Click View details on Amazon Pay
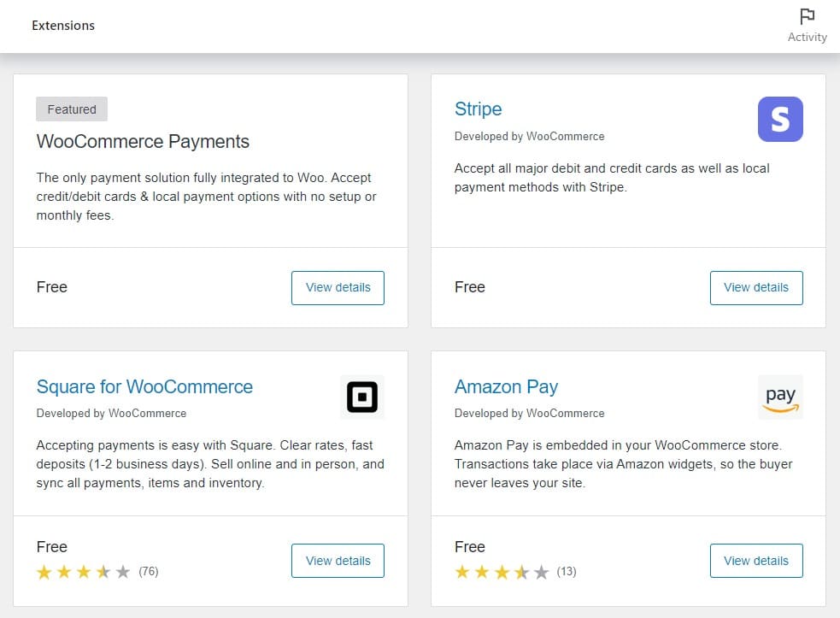 [x=755, y=561]
